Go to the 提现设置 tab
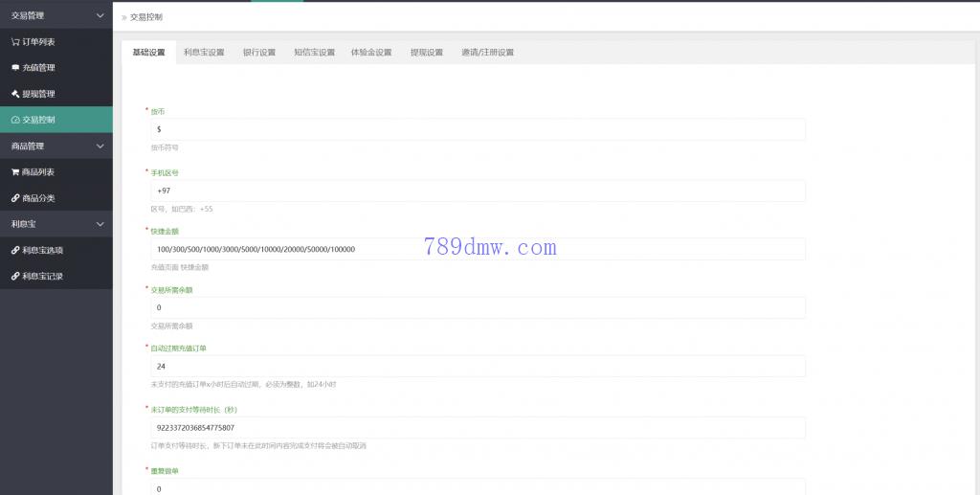The image size is (980, 495). [x=426, y=53]
